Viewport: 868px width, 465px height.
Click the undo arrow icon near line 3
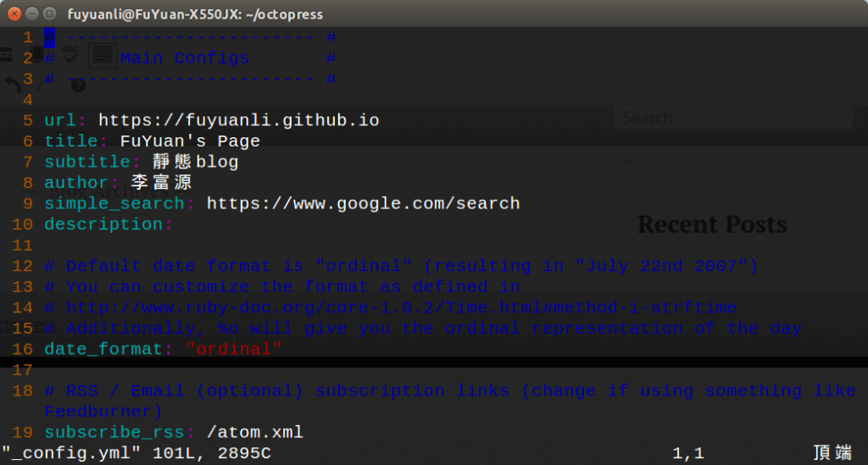[x=13, y=84]
